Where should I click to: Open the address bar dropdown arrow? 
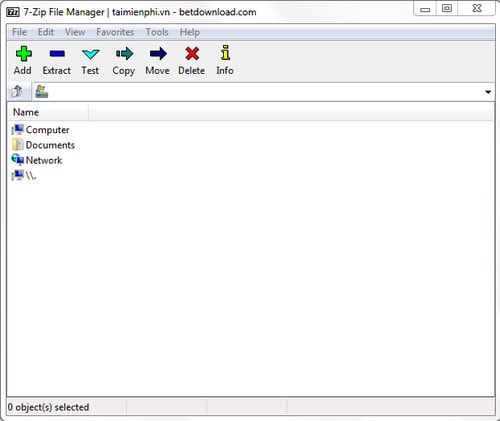click(x=488, y=92)
